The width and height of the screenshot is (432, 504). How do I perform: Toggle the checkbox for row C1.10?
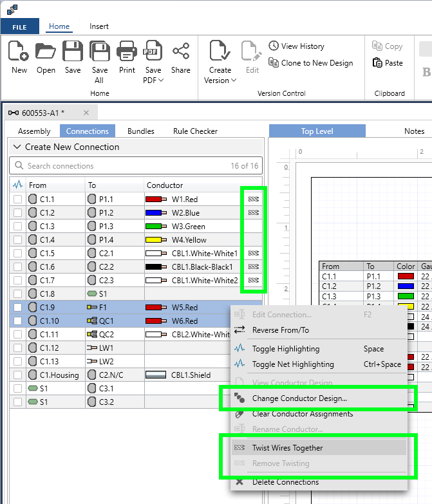(17, 321)
